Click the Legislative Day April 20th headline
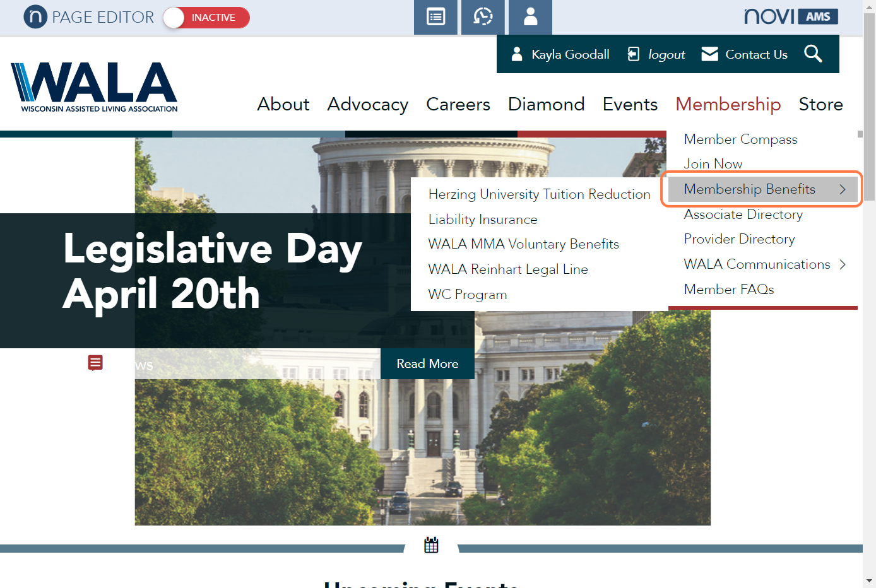 click(213, 271)
